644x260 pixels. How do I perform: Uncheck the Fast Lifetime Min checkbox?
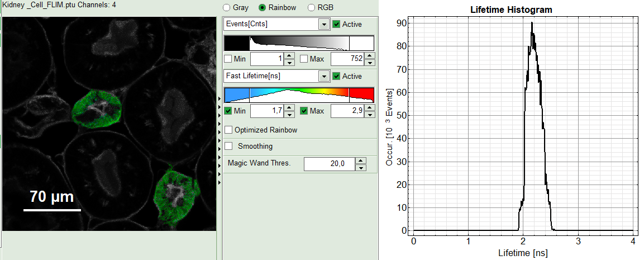tap(228, 111)
